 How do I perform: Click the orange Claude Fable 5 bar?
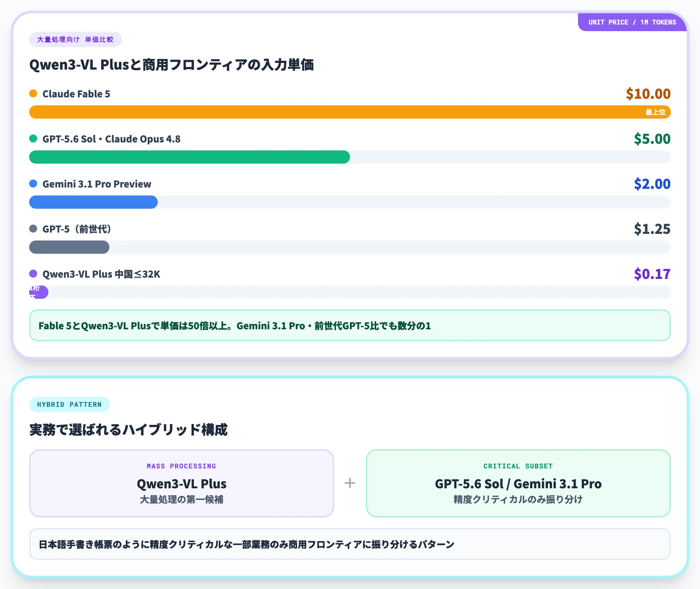[x=350, y=112]
